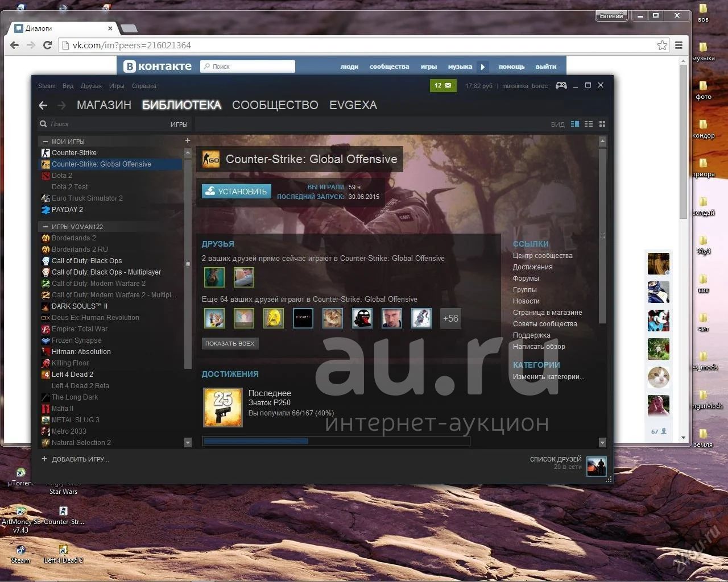Open the EVGEXA profile tab
The height and width of the screenshot is (582, 728).
click(353, 105)
